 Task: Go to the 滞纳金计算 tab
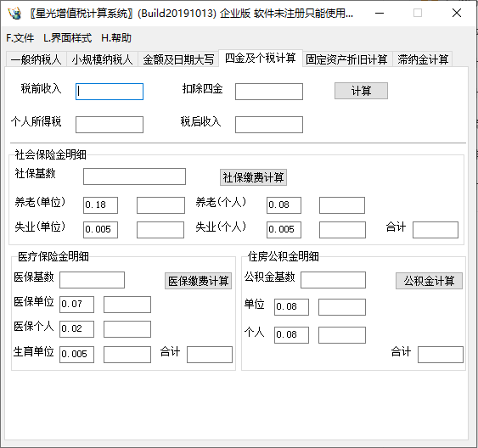pyautogui.click(x=423, y=59)
